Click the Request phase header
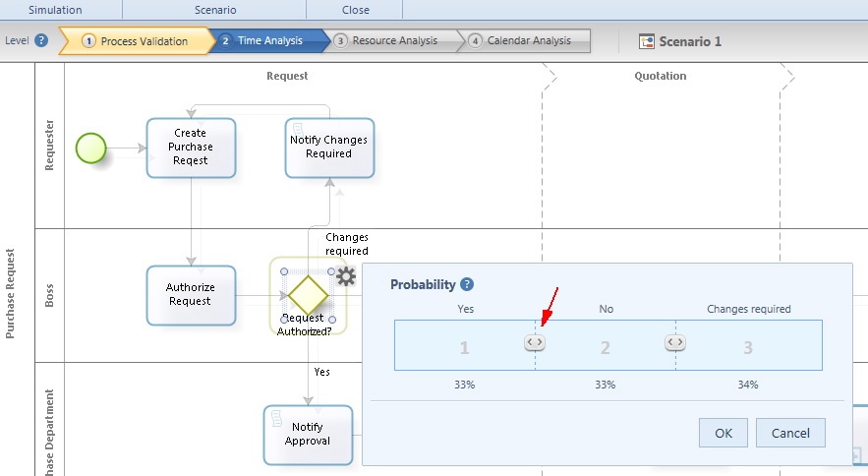 pyautogui.click(x=287, y=76)
